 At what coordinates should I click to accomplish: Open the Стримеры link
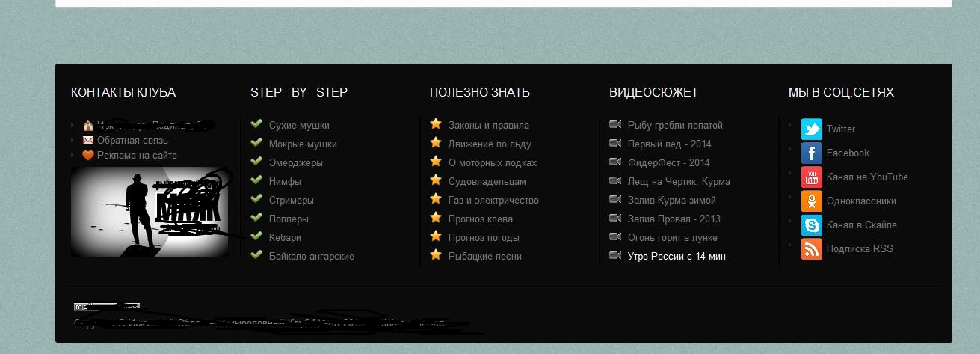tap(292, 201)
